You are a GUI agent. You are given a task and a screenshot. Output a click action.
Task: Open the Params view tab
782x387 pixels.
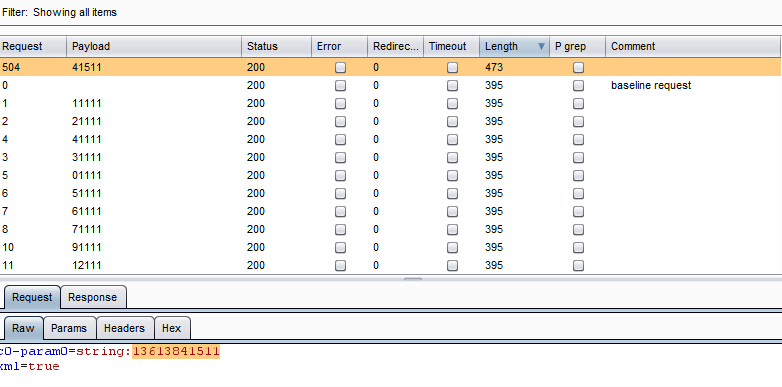coord(69,328)
